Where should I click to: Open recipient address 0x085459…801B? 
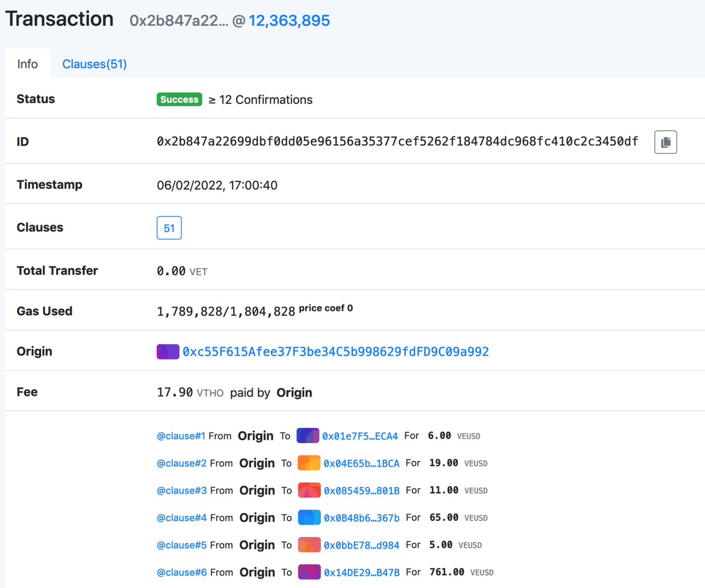point(361,490)
